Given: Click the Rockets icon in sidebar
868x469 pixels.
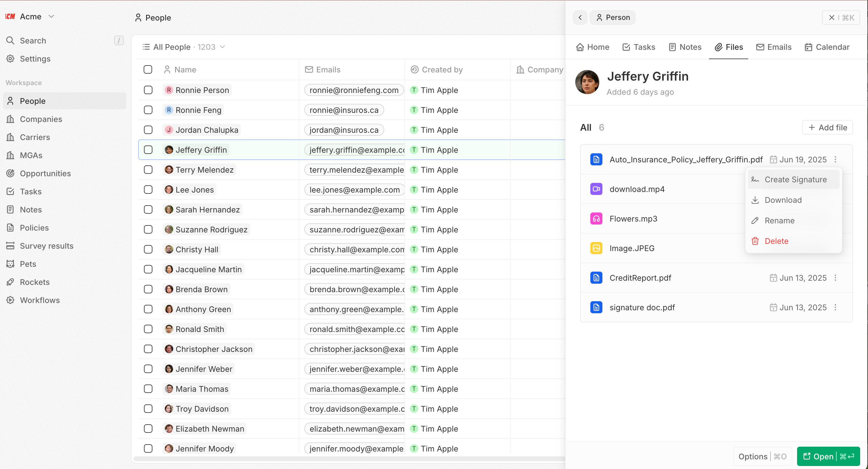Looking at the screenshot, I should coord(11,282).
